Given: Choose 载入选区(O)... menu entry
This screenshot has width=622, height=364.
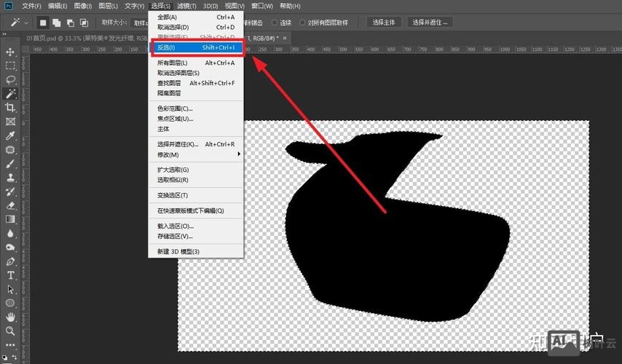Looking at the screenshot, I should click(196, 226).
